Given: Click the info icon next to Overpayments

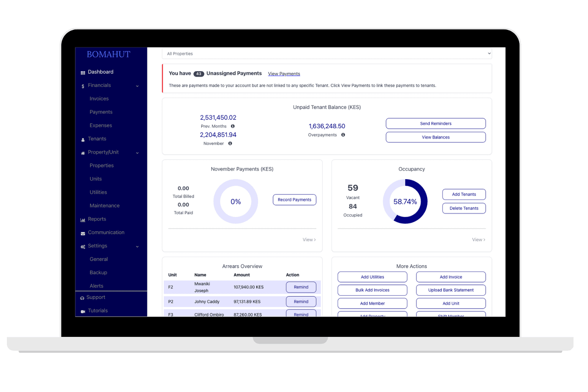Looking at the screenshot, I should pyautogui.click(x=343, y=135).
